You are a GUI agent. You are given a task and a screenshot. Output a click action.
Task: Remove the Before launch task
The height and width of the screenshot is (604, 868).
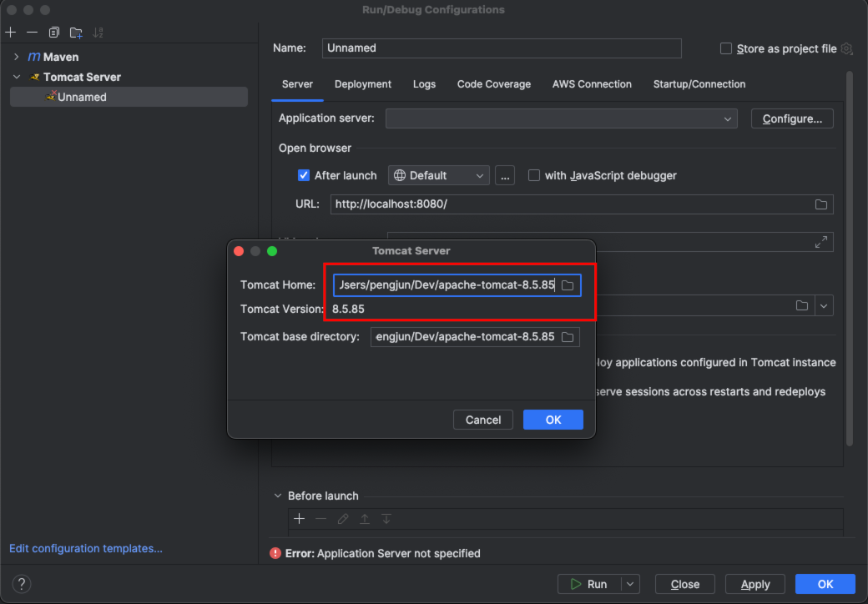coord(321,519)
